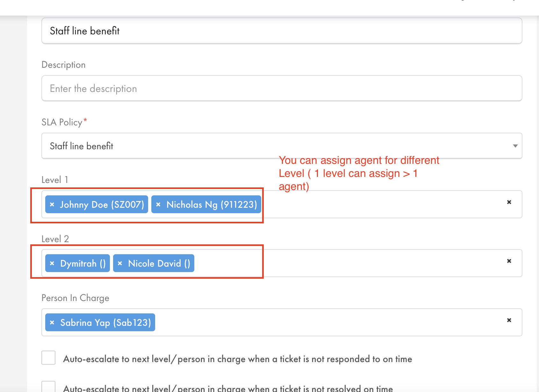
Task: Click the Person In Charge label
Action: [75, 298]
